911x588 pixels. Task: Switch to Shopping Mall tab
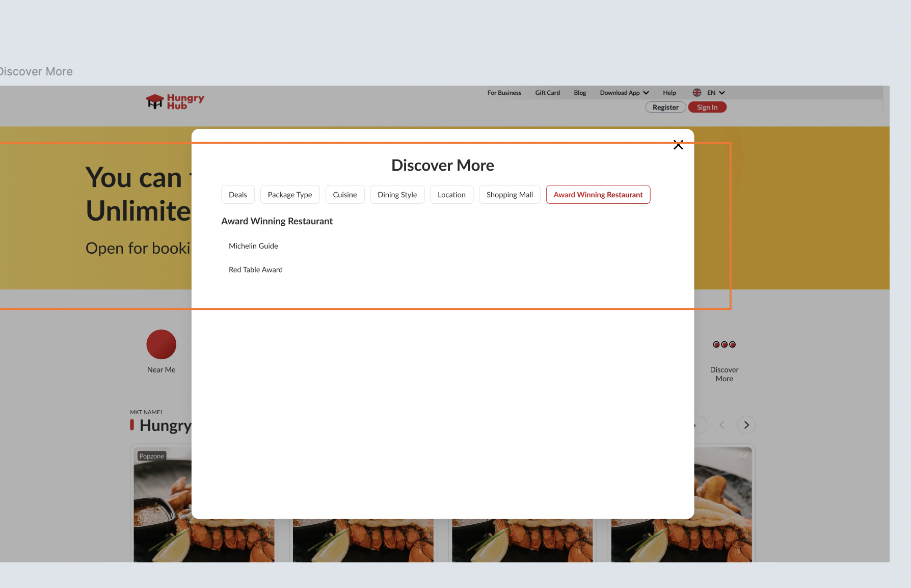point(510,195)
